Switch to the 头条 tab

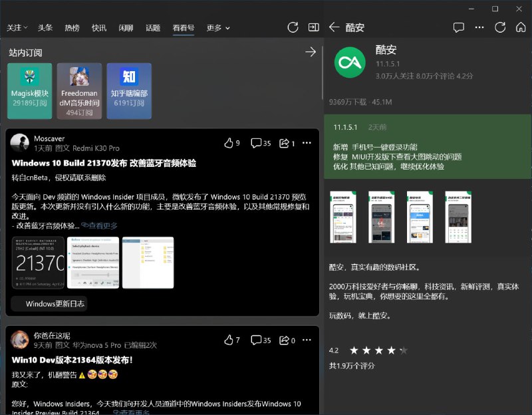point(45,29)
